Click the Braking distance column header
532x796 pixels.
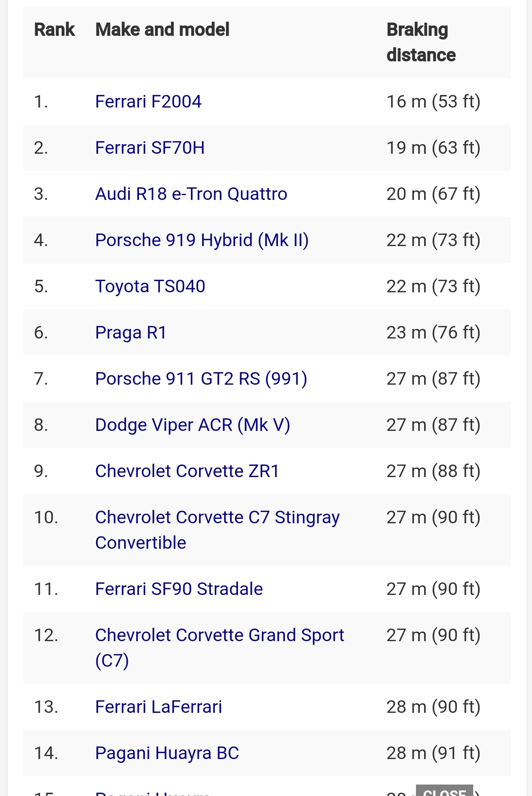coord(421,42)
